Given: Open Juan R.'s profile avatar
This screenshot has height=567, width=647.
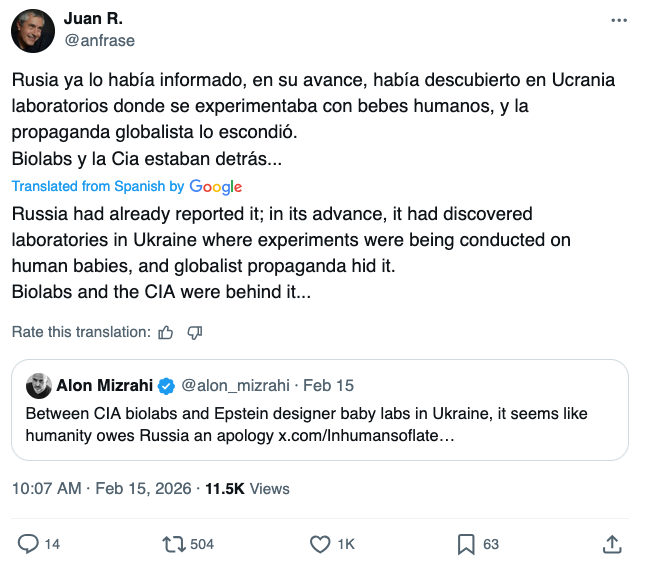Looking at the screenshot, I should [x=33, y=30].
